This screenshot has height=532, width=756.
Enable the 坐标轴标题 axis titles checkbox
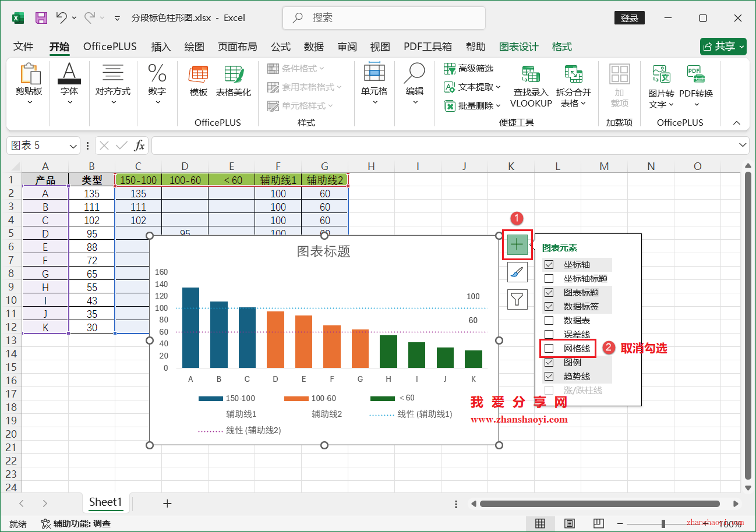coord(549,278)
